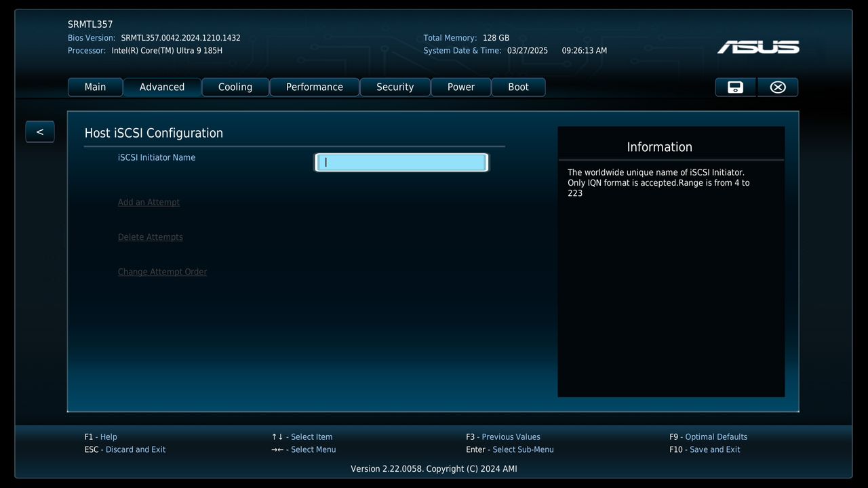Screen dimensions: 868x488
Task: Click the system time 09:26:13 AM
Action: (585, 51)
